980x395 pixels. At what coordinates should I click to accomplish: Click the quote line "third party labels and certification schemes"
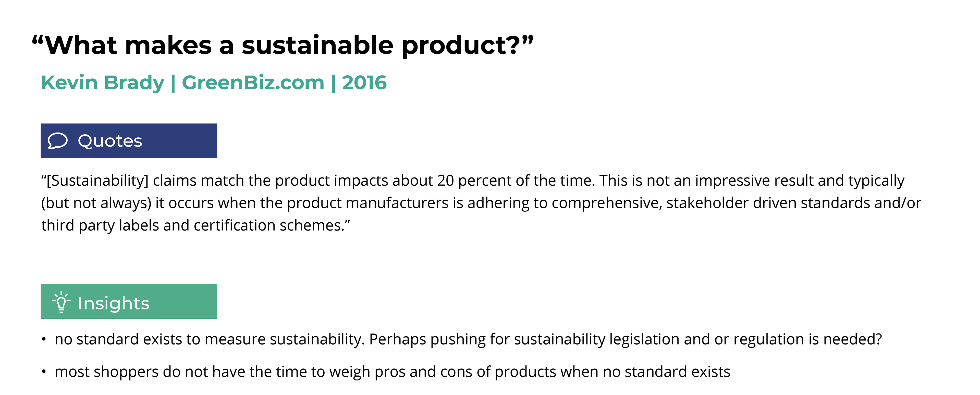(x=195, y=225)
